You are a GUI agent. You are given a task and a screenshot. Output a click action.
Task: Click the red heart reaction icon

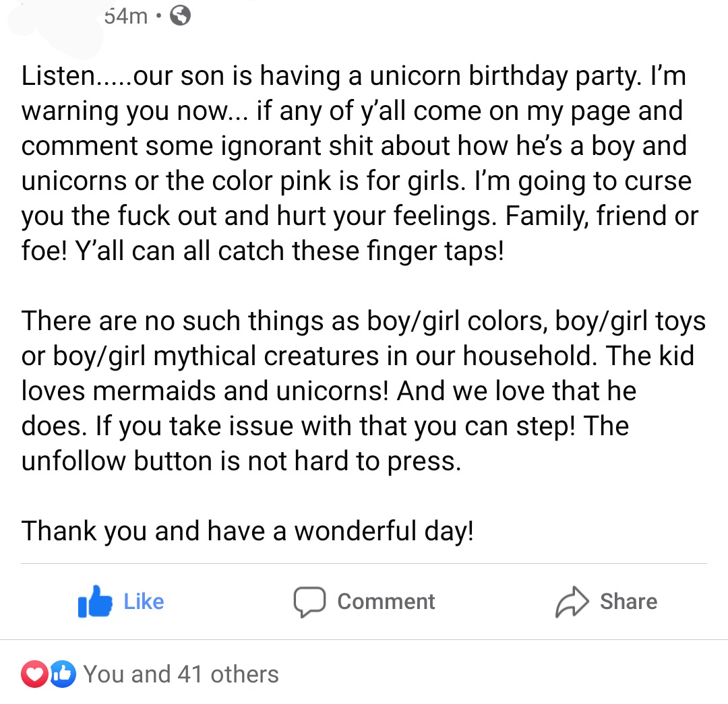coord(34,674)
